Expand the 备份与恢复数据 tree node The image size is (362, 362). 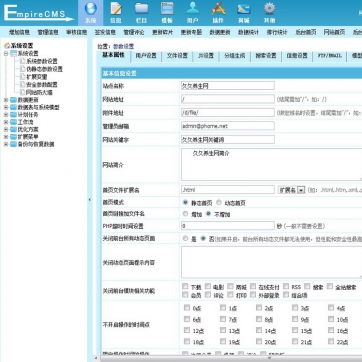[6, 144]
